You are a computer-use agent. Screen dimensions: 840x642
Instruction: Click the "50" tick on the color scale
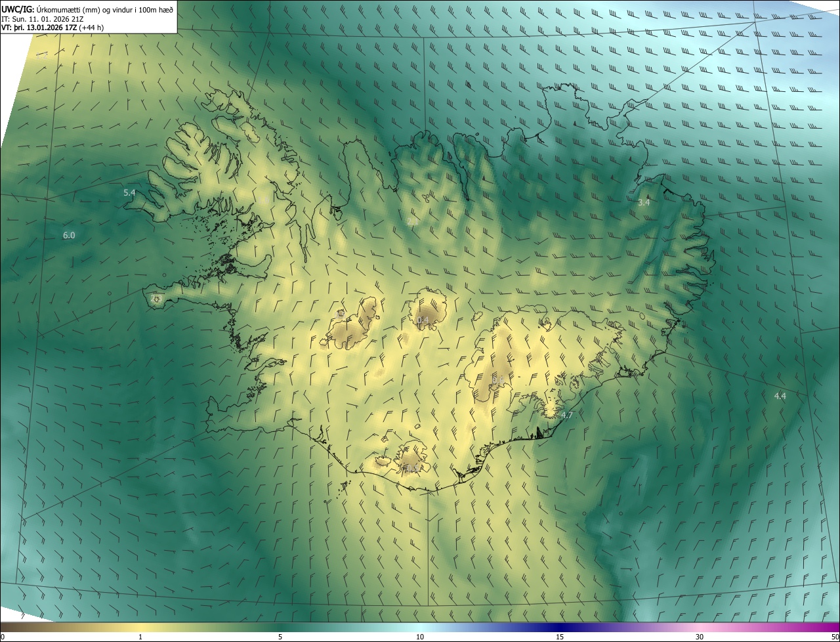(x=835, y=637)
